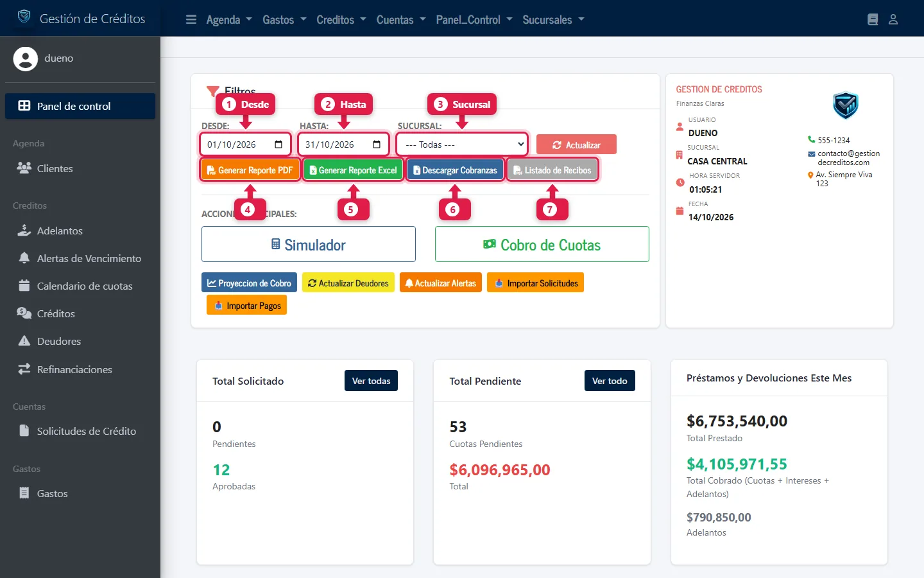
Task: Click the 53 Cuotas Pendientes count
Action: point(458,427)
